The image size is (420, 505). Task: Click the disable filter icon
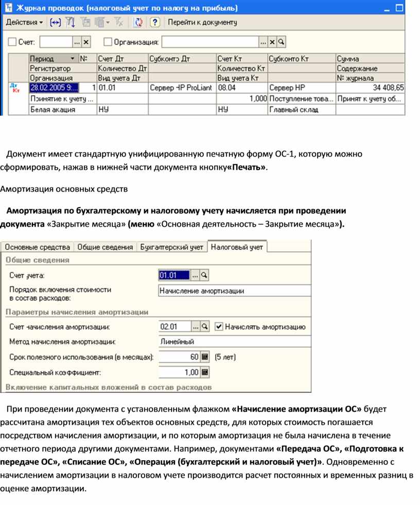(x=119, y=22)
